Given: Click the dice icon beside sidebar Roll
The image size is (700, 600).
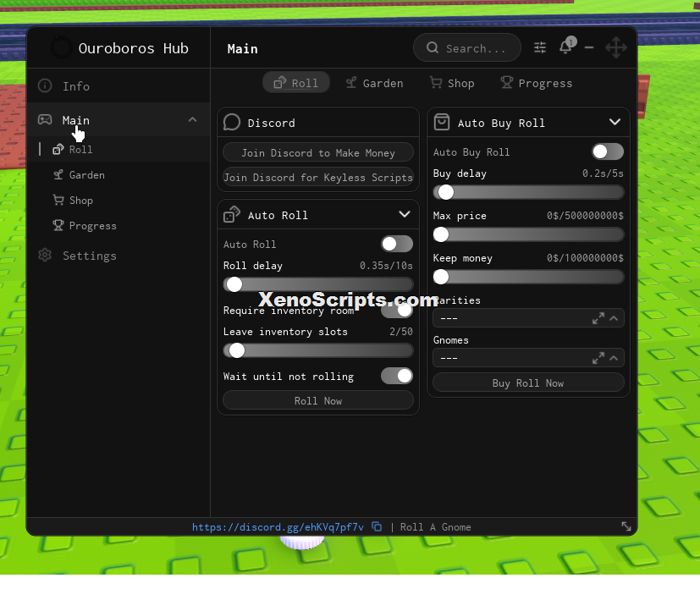Looking at the screenshot, I should point(58,149).
